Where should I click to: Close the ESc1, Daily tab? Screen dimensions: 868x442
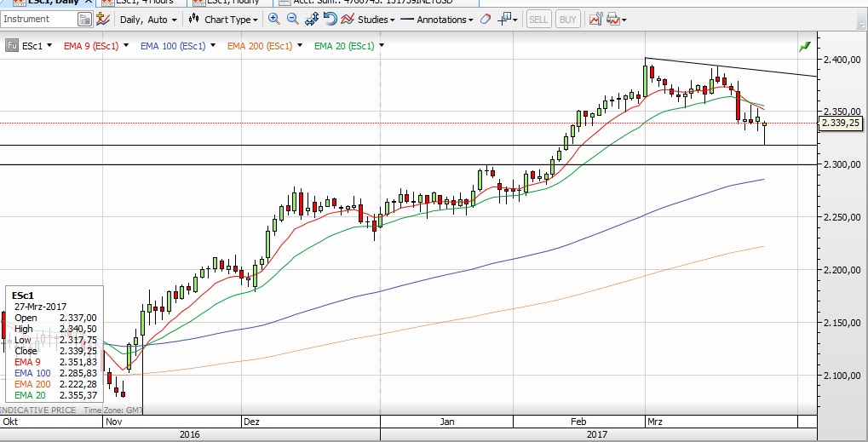coord(88,3)
